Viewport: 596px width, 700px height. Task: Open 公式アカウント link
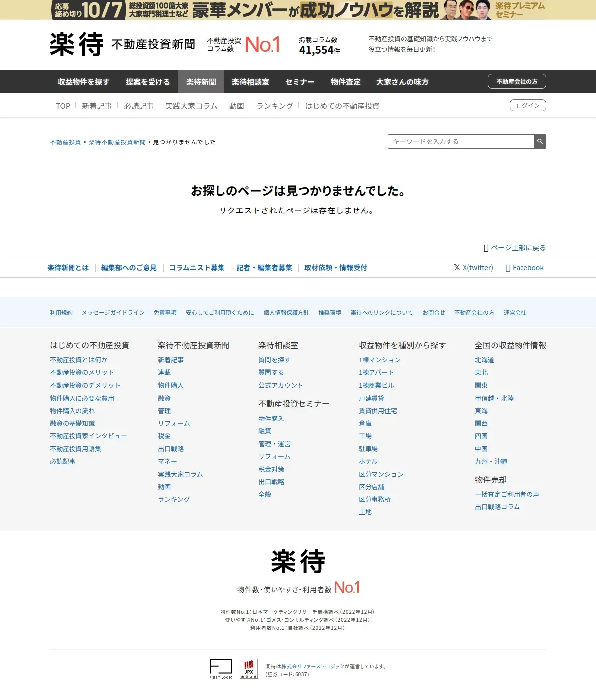click(x=281, y=385)
